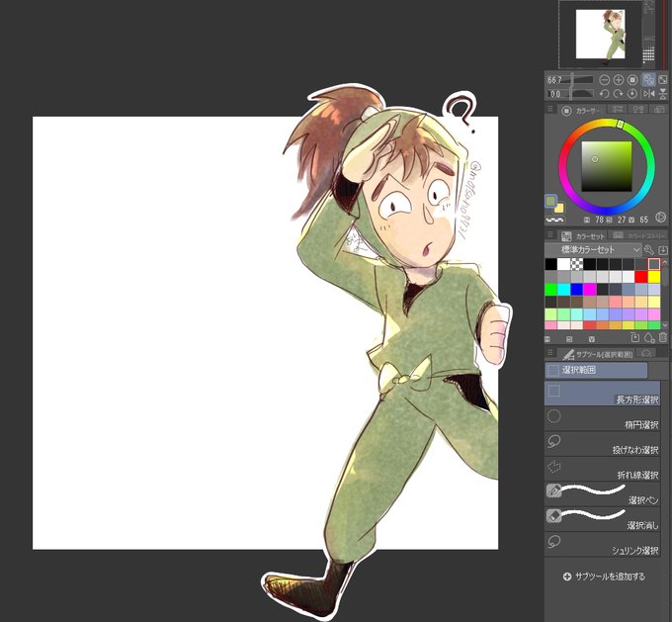672x622 pixels.
Task: Pick the checkered transparent swatch
Action: (x=577, y=264)
